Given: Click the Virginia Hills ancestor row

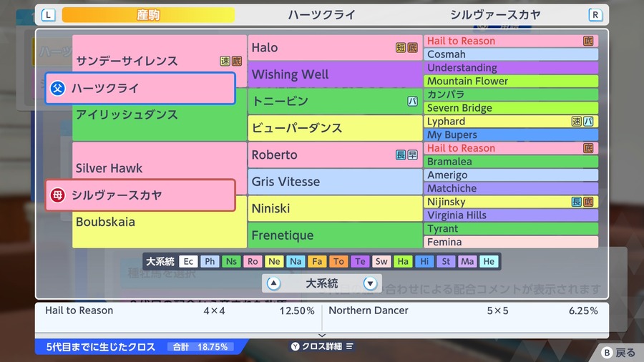Looking at the screenshot, I should [511, 215].
